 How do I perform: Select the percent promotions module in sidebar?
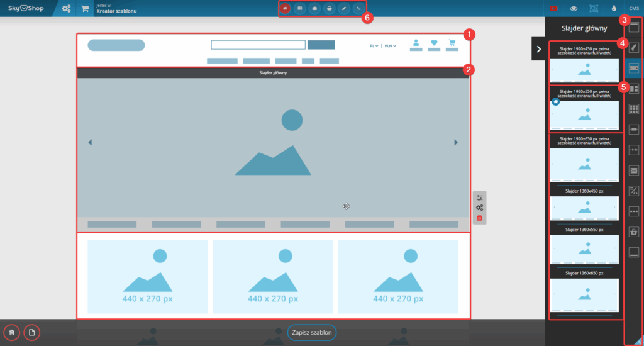click(x=634, y=191)
